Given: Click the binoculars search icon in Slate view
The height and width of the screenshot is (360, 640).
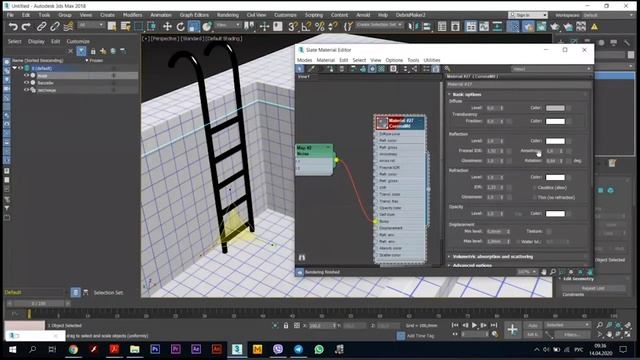Looking at the screenshot, I should 302,258.
